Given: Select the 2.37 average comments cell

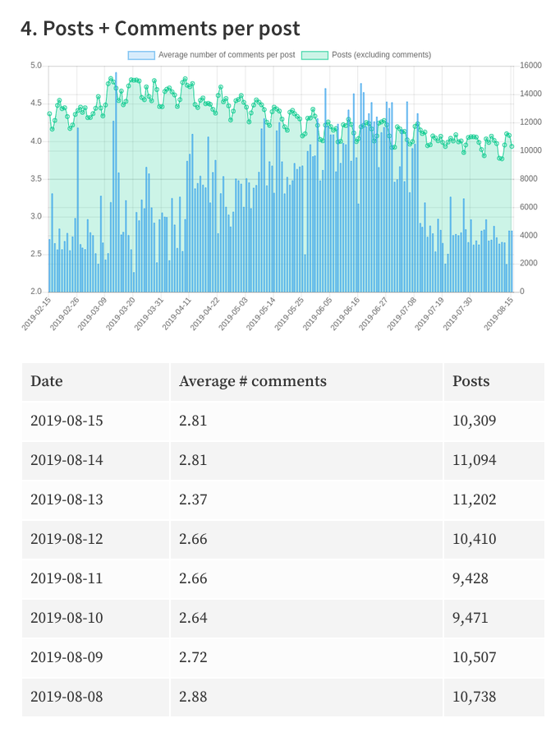Looking at the screenshot, I should click(193, 500).
